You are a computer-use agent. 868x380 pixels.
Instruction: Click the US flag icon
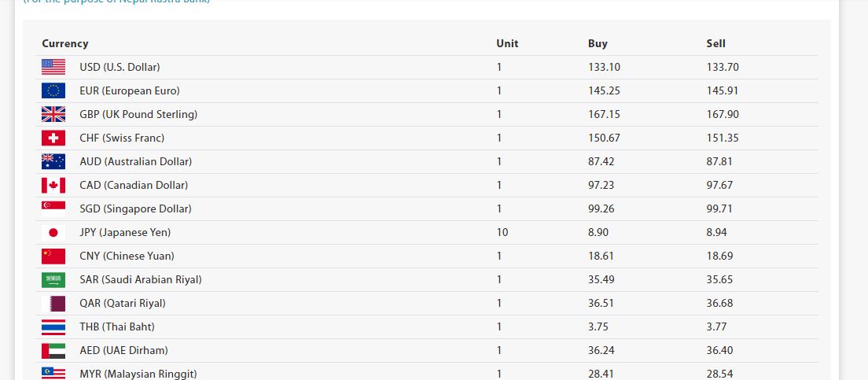coord(53,68)
